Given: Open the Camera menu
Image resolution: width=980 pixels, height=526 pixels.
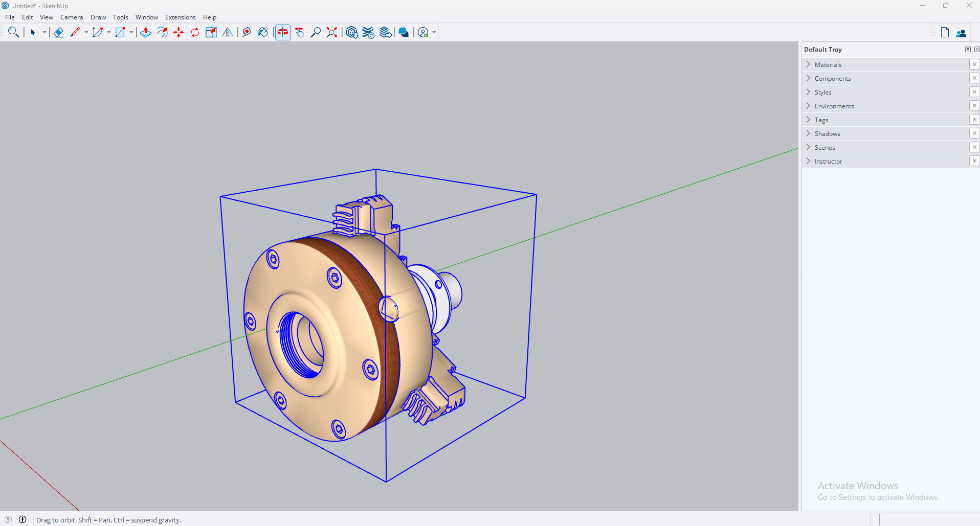Looking at the screenshot, I should click(72, 17).
